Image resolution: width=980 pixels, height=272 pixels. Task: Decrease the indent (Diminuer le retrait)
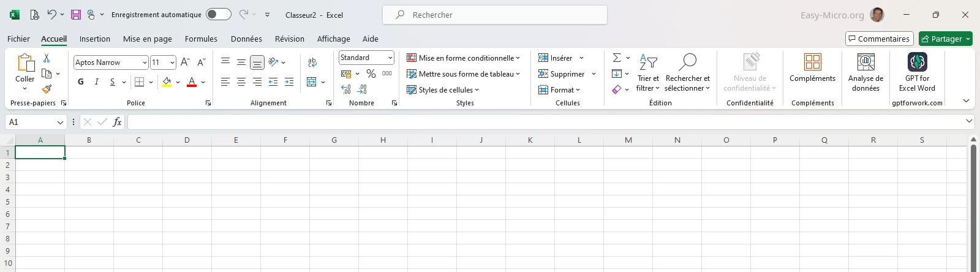273,82
